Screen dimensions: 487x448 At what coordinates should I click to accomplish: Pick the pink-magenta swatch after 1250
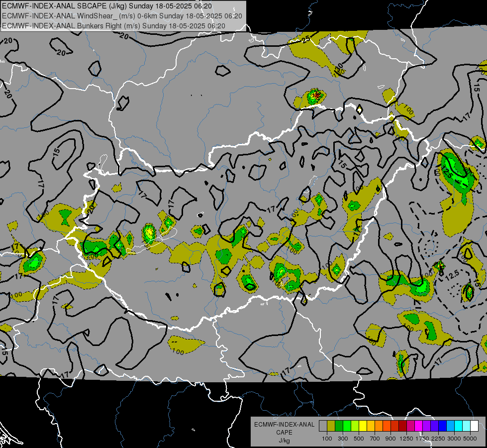point(410,426)
